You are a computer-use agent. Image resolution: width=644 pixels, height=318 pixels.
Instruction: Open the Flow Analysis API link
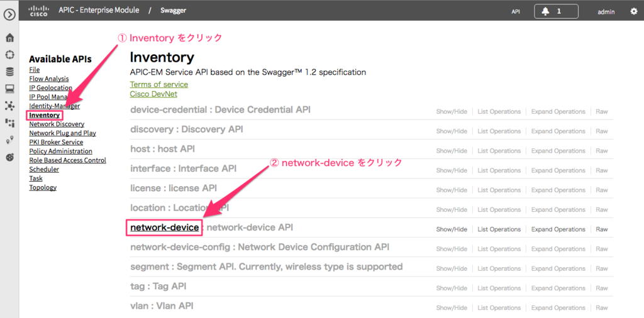click(x=49, y=79)
